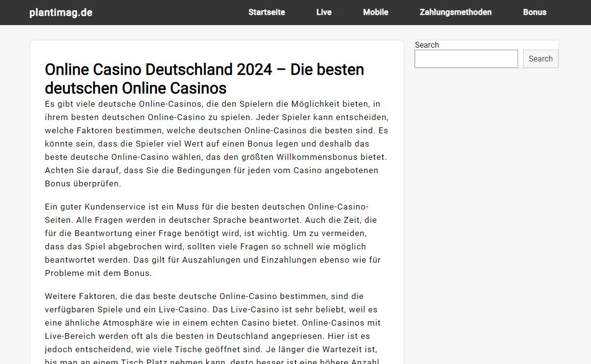Go to the Startseite menu item

tap(266, 12)
